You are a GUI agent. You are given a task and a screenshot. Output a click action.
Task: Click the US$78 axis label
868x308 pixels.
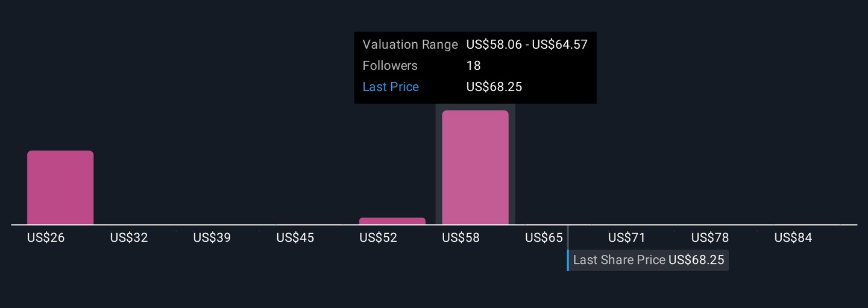[x=710, y=238]
